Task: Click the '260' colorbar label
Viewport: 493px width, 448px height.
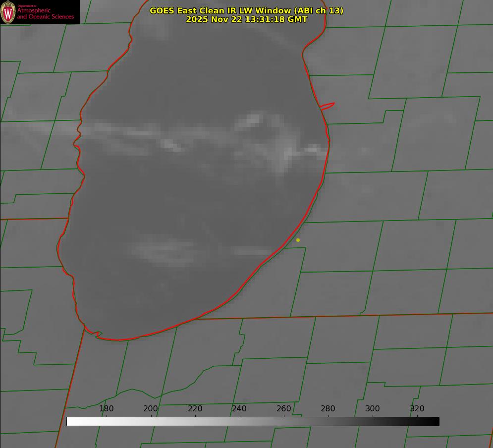Action: [x=283, y=408]
